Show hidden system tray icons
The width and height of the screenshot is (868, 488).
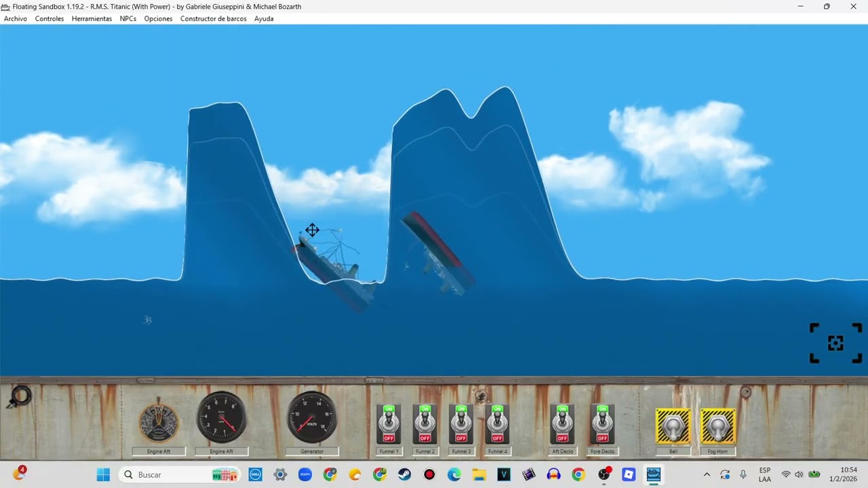click(x=707, y=474)
